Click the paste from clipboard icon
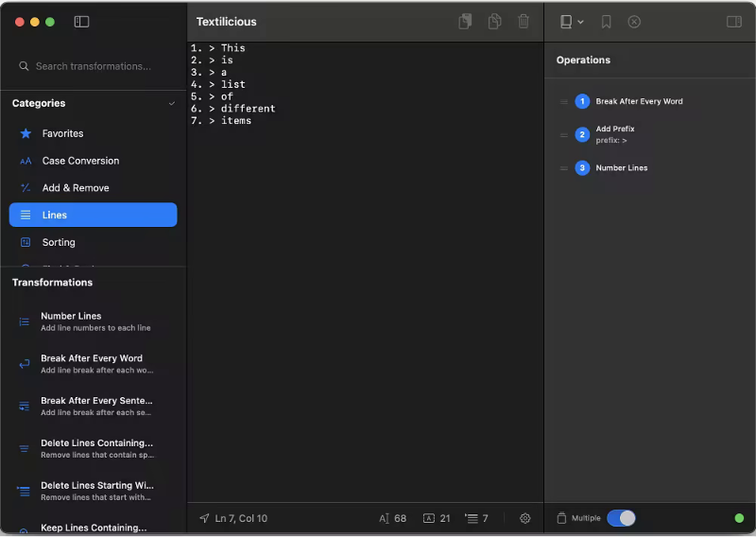The height and width of the screenshot is (537, 756). point(465,22)
